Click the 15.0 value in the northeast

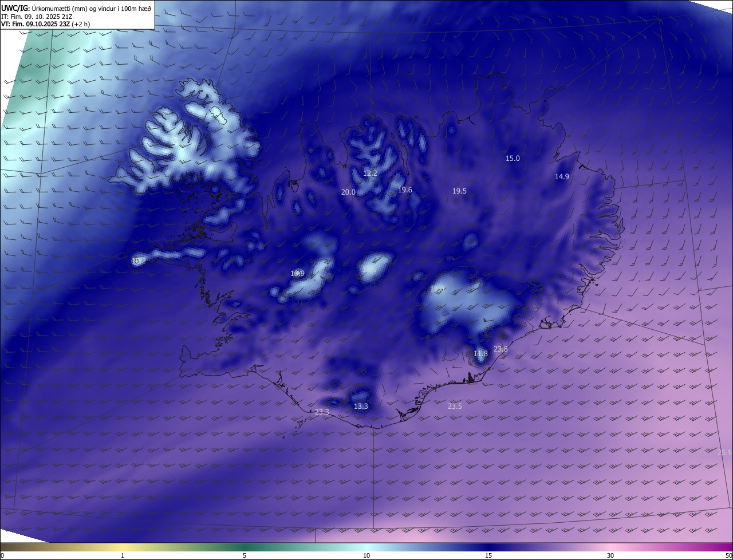point(513,159)
